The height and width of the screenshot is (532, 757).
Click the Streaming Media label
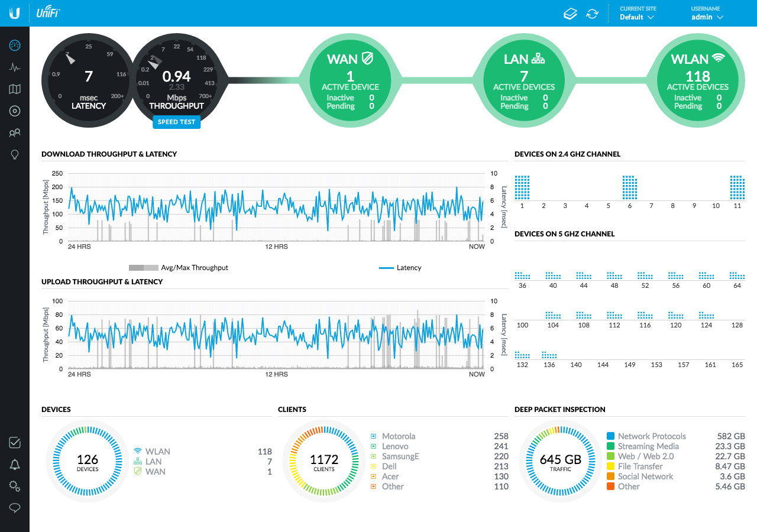pyautogui.click(x=648, y=446)
